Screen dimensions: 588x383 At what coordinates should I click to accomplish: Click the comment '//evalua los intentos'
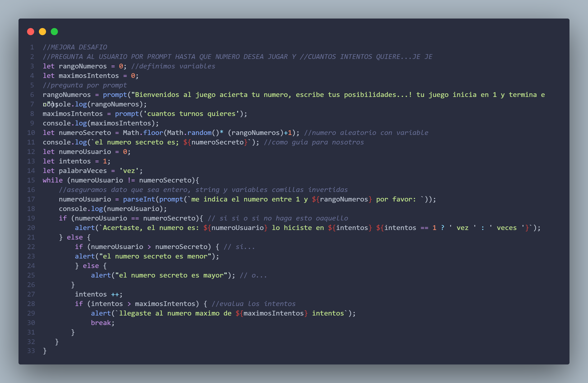pos(253,304)
